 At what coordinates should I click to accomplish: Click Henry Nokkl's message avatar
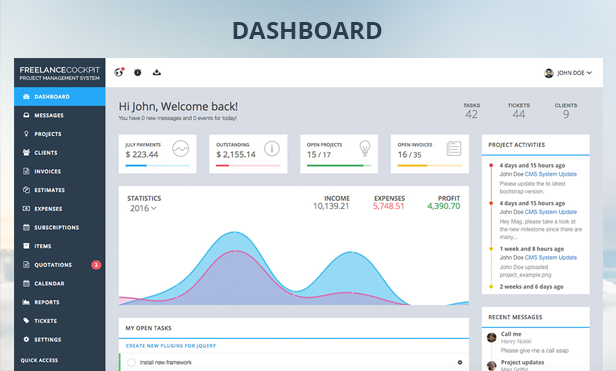click(491, 337)
